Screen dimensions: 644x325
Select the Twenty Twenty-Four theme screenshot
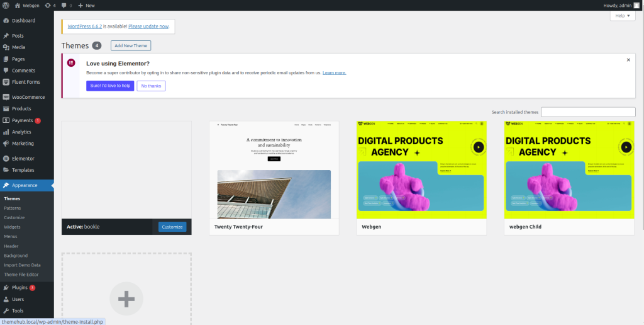tap(274, 170)
